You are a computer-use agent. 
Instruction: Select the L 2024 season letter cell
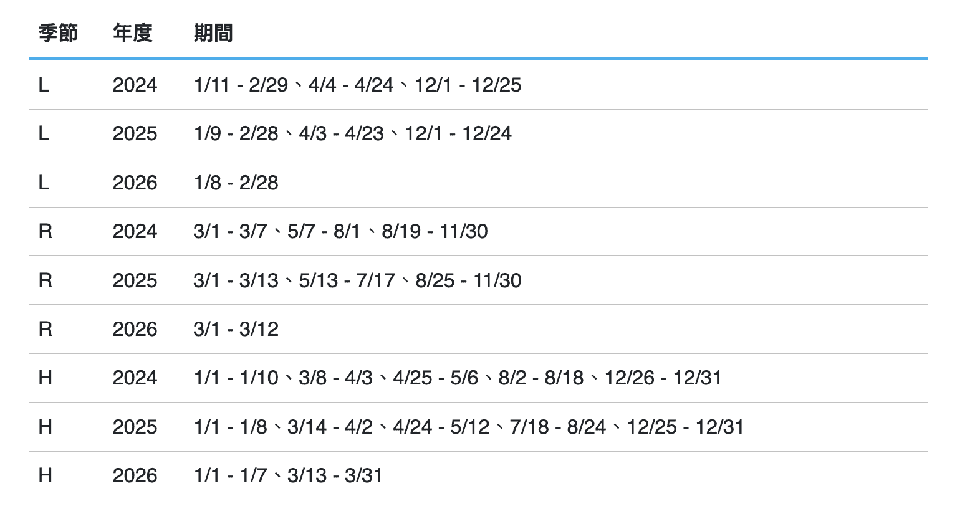click(44, 85)
